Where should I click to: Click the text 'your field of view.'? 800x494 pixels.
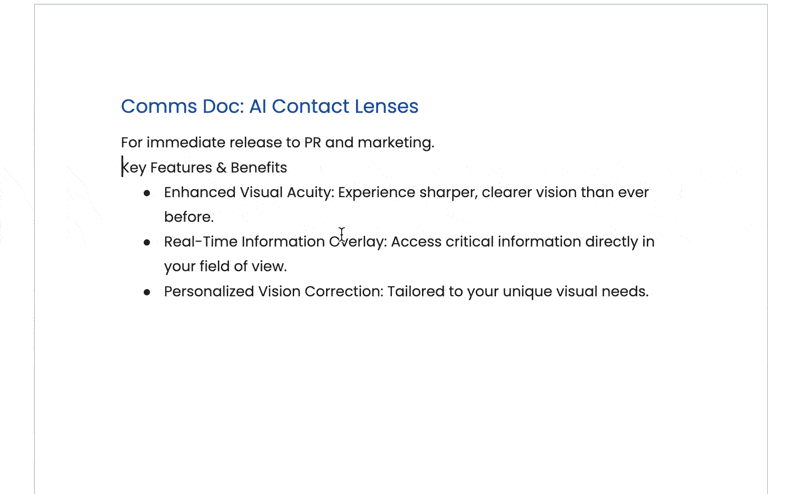(226, 266)
